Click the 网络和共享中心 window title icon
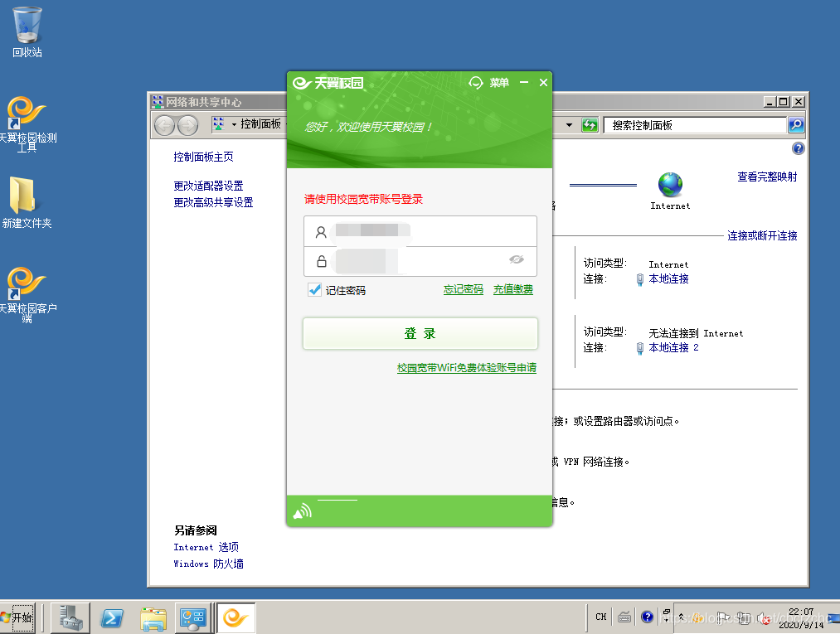Screen dimensions: 840x634 pos(158,102)
